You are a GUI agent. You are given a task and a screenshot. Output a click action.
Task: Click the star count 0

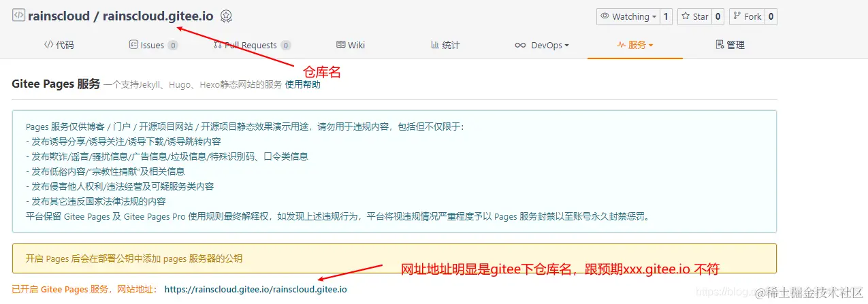coord(718,16)
